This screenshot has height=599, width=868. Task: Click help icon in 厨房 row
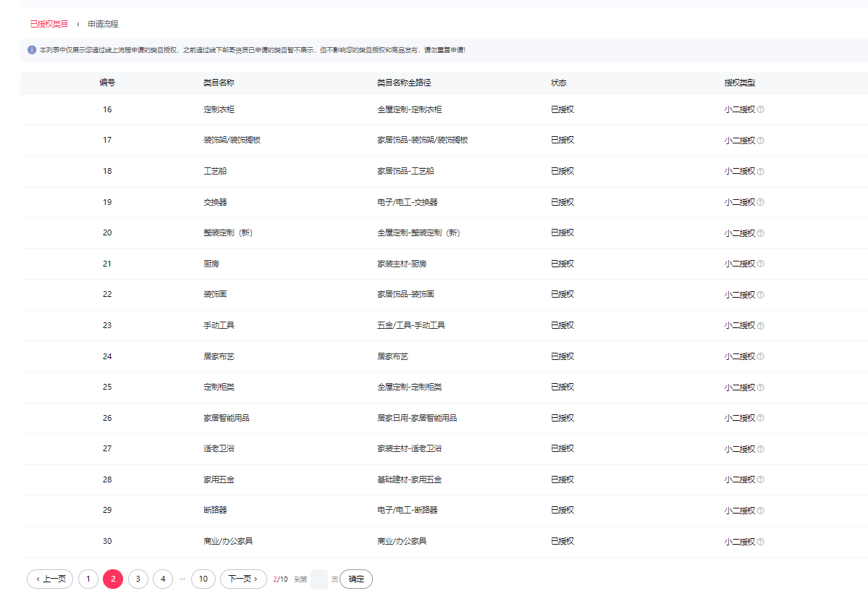(760, 264)
